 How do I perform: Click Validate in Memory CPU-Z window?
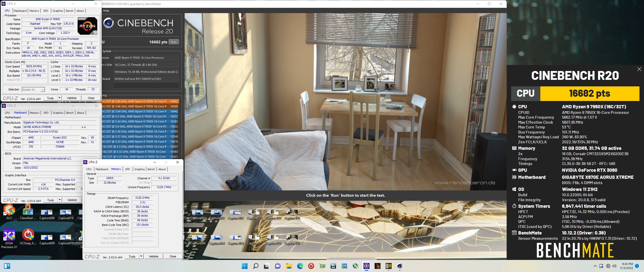pyautogui.click(x=153, y=256)
